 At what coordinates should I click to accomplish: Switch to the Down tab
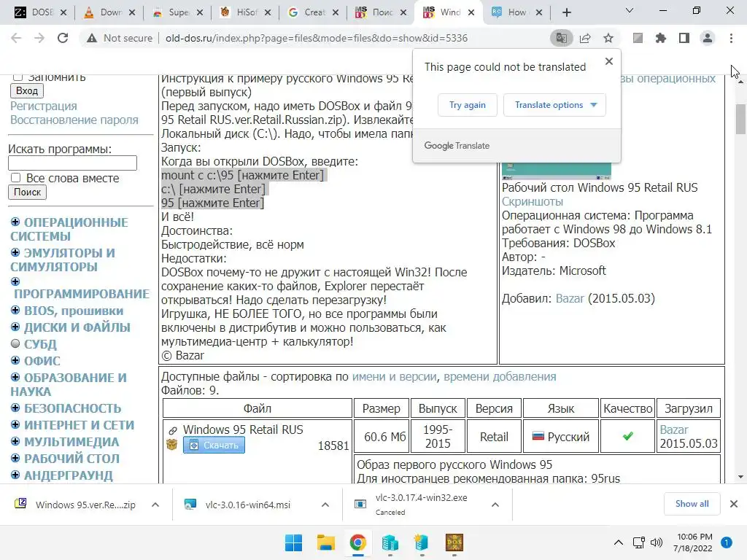coord(109,12)
